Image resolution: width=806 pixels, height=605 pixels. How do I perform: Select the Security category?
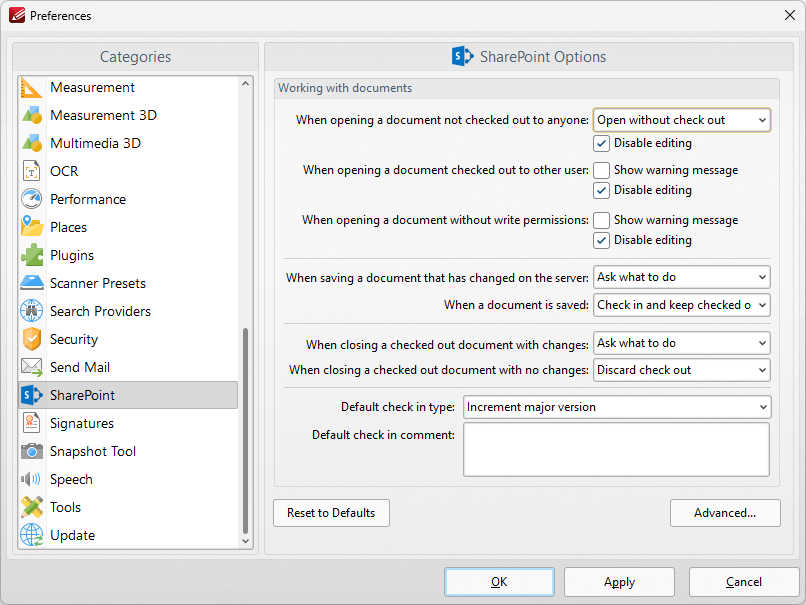[x=129, y=339]
